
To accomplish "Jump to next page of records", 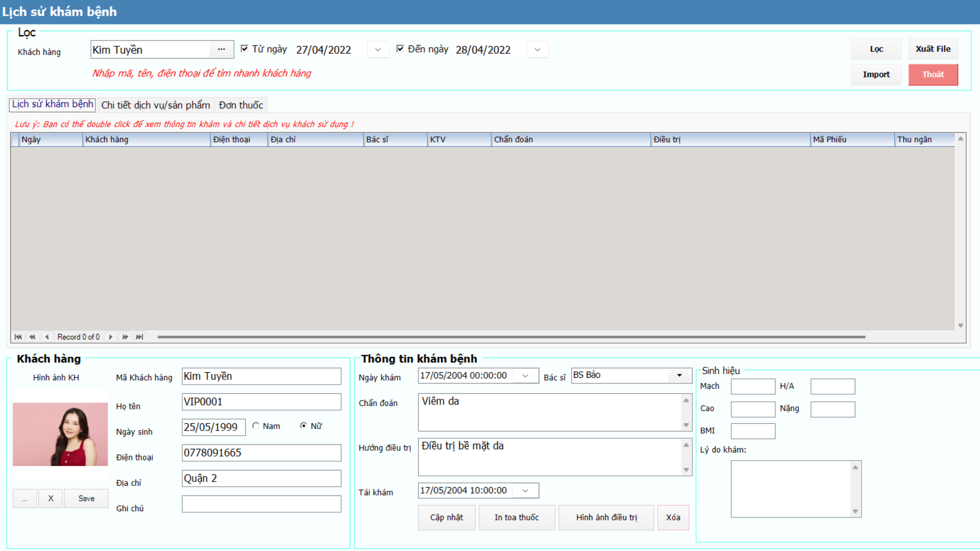I will (x=125, y=337).
